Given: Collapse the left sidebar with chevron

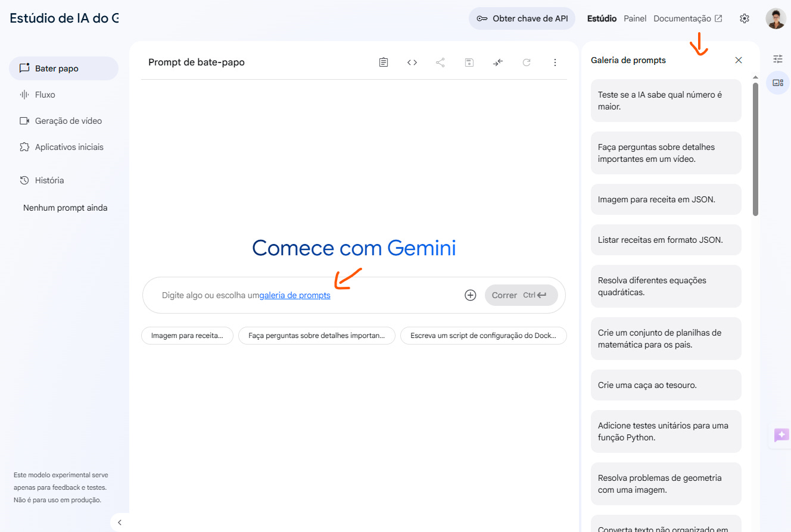Looking at the screenshot, I should click(x=120, y=522).
